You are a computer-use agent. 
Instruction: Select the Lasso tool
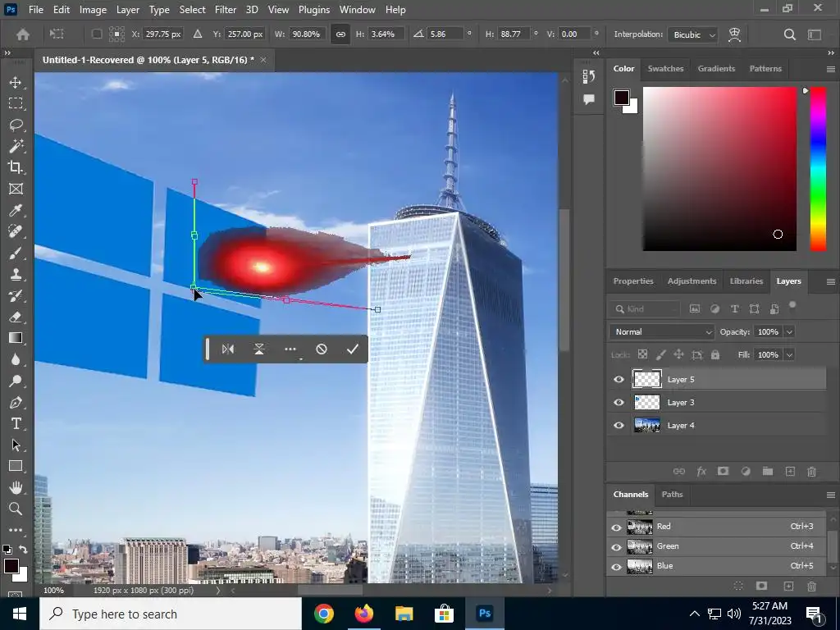point(16,125)
